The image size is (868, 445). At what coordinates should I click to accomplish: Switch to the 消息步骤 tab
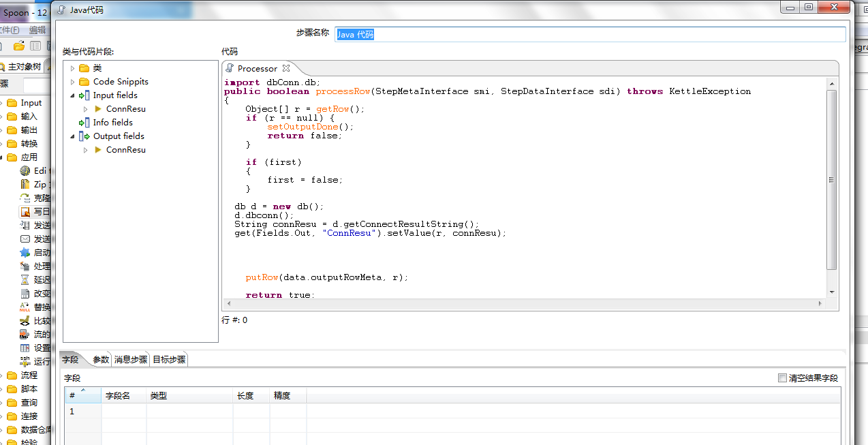[x=131, y=360]
